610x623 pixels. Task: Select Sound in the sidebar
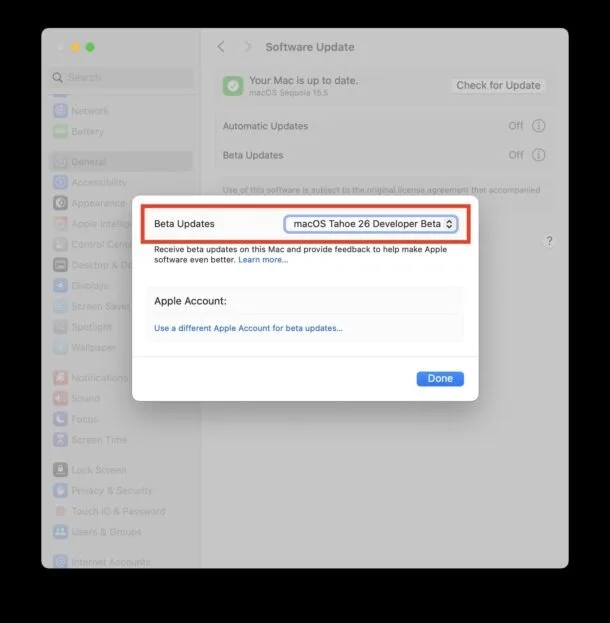pyautogui.click(x=76, y=398)
